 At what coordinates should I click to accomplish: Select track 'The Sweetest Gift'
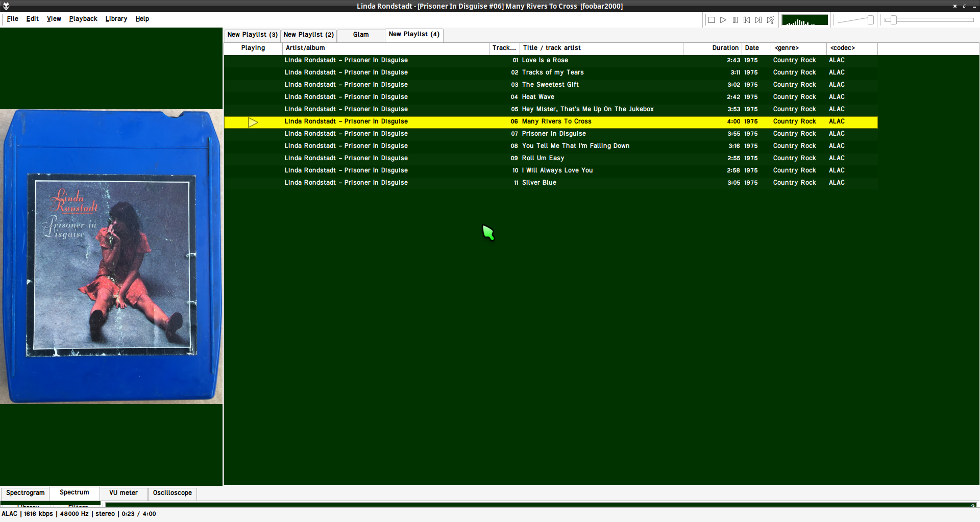click(551, 85)
